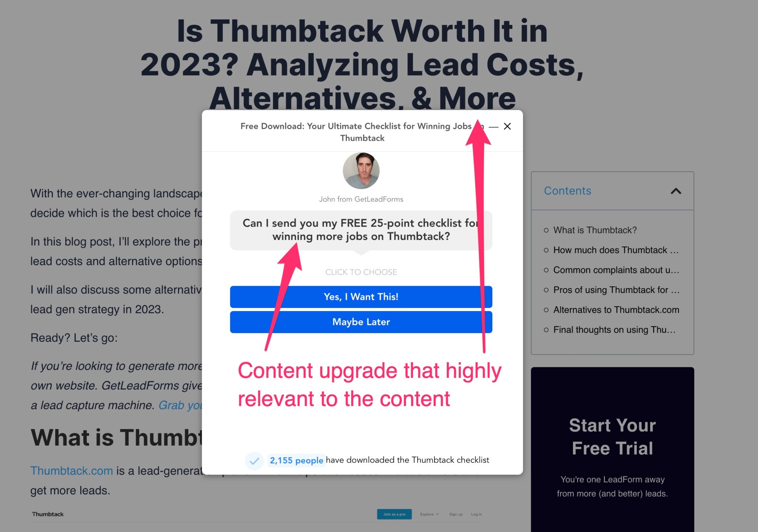The image size is (758, 532).
Task: Click 'Maybe Later' button to dismiss
Action: click(x=361, y=321)
